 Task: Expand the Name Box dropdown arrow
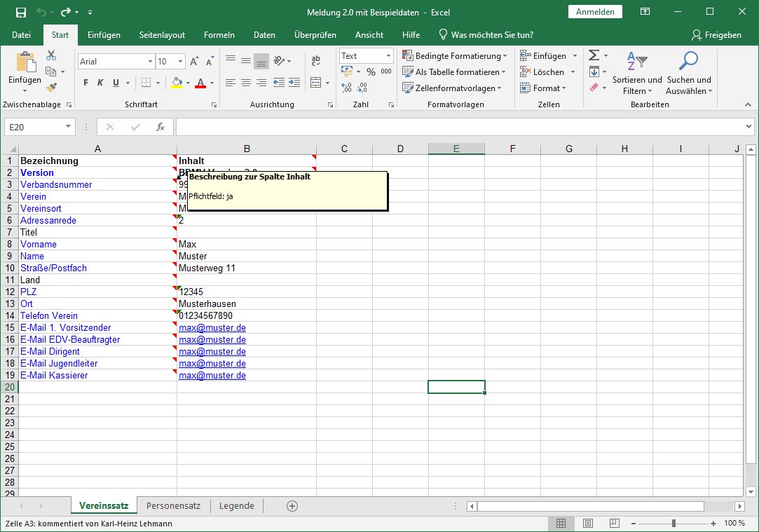(x=68, y=127)
